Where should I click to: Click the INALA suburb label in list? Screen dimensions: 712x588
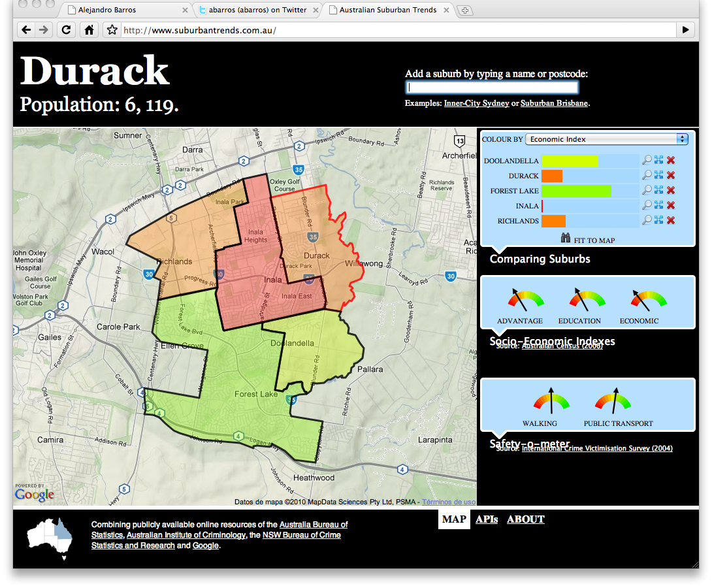527,206
